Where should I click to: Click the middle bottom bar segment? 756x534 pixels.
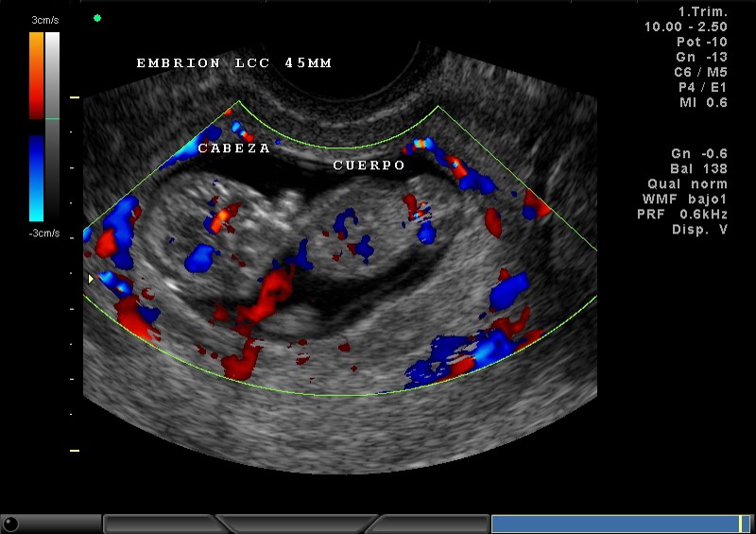click(299, 524)
